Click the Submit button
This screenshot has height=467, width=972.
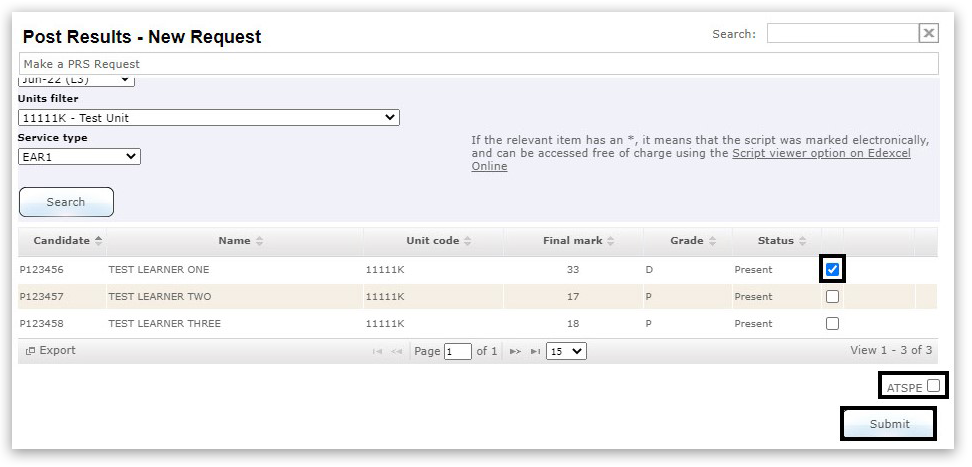point(889,424)
